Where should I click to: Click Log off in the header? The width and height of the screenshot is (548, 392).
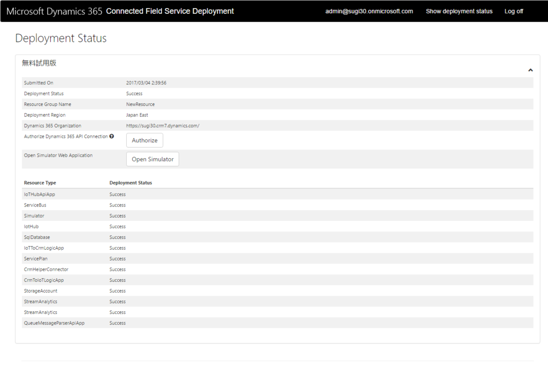tap(513, 11)
